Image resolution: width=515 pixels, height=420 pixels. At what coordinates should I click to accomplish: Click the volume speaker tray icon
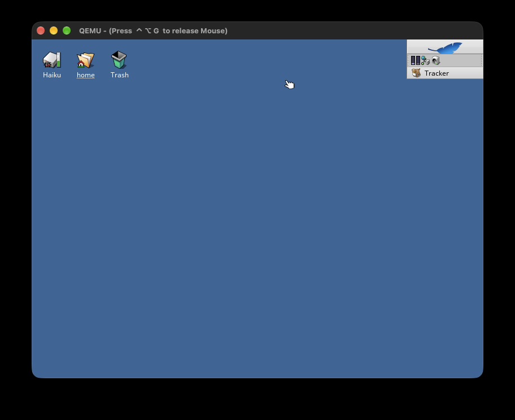click(x=435, y=60)
